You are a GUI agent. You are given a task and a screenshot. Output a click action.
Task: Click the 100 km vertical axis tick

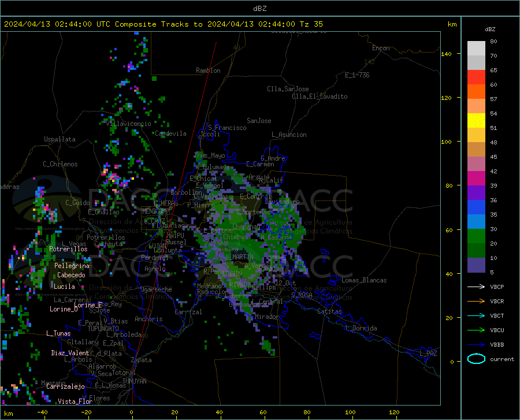(x=447, y=142)
